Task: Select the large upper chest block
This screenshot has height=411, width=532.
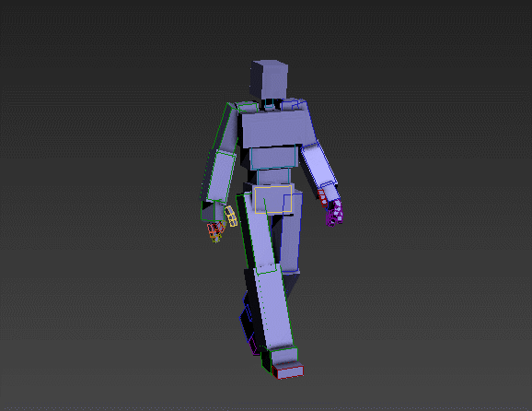Action: click(x=277, y=129)
